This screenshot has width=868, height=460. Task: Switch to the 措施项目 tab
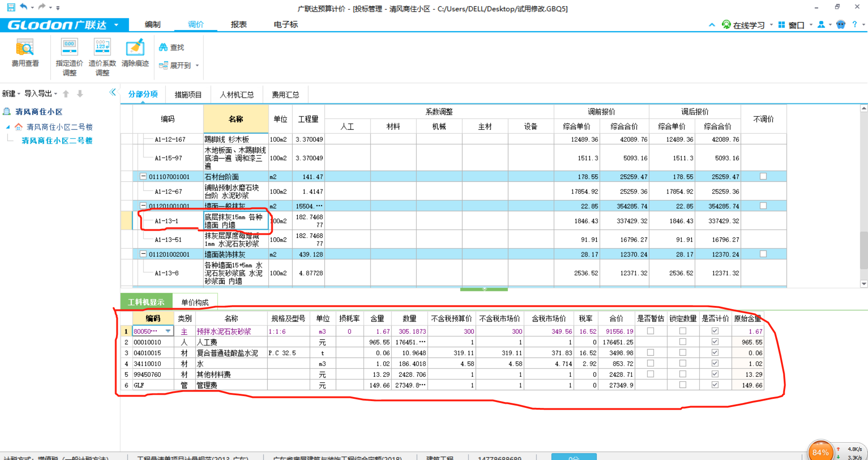[x=188, y=94]
